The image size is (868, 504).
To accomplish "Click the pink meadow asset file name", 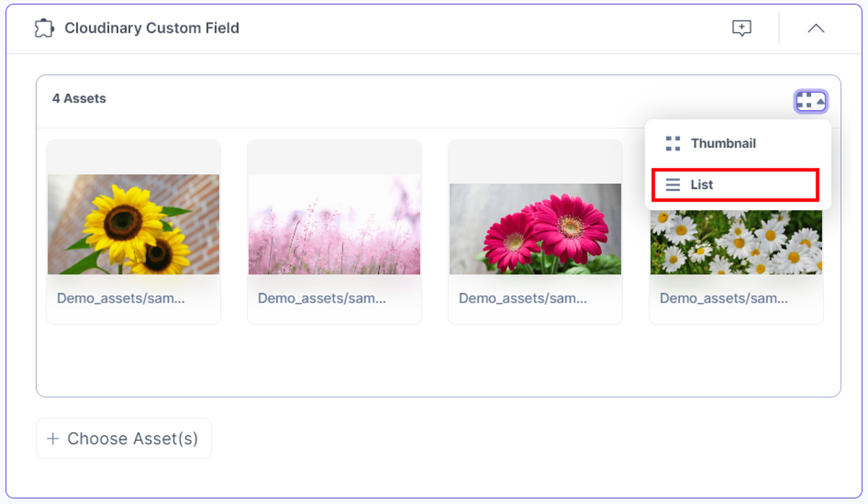I will point(322,298).
